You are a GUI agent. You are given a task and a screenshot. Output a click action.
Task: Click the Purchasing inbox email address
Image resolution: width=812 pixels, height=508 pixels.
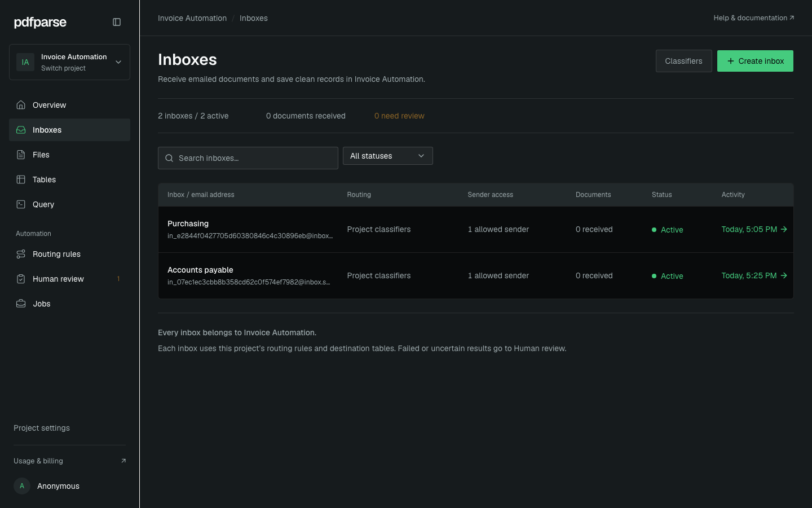point(250,236)
